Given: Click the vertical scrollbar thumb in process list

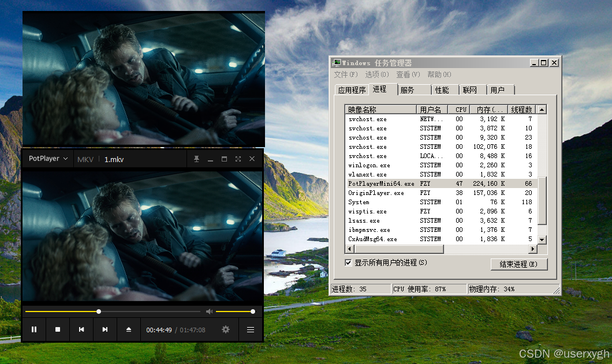Looking at the screenshot, I should [542, 201].
